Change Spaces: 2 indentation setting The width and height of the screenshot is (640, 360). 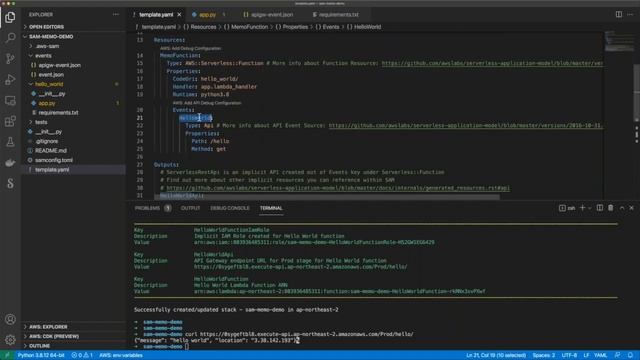(x=544, y=355)
